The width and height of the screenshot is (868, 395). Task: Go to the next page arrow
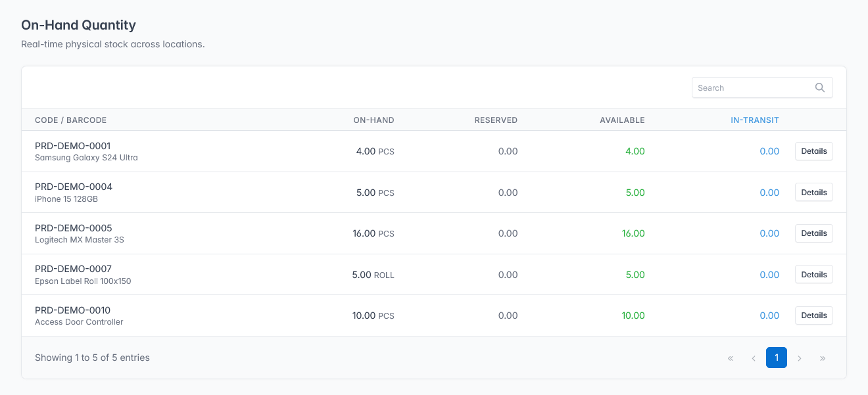pyautogui.click(x=800, y=358)
